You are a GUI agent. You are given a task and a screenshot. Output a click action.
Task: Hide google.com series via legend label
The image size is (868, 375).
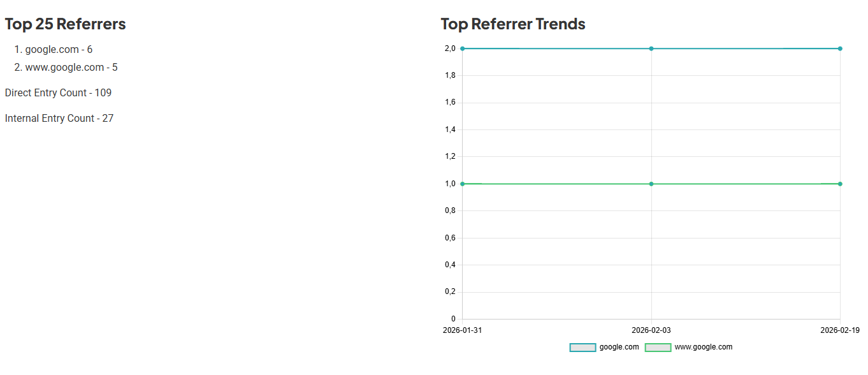(619, 347)
